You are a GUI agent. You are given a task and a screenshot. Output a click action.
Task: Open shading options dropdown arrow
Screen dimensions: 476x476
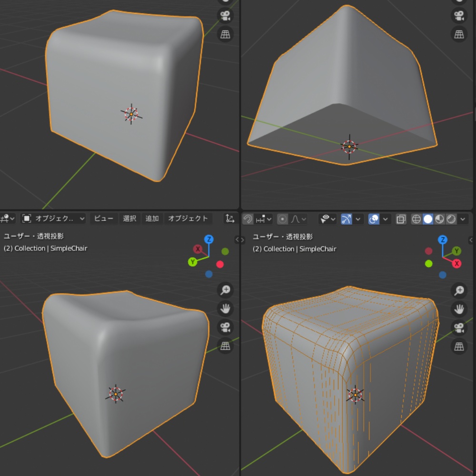tap(463, 219)
